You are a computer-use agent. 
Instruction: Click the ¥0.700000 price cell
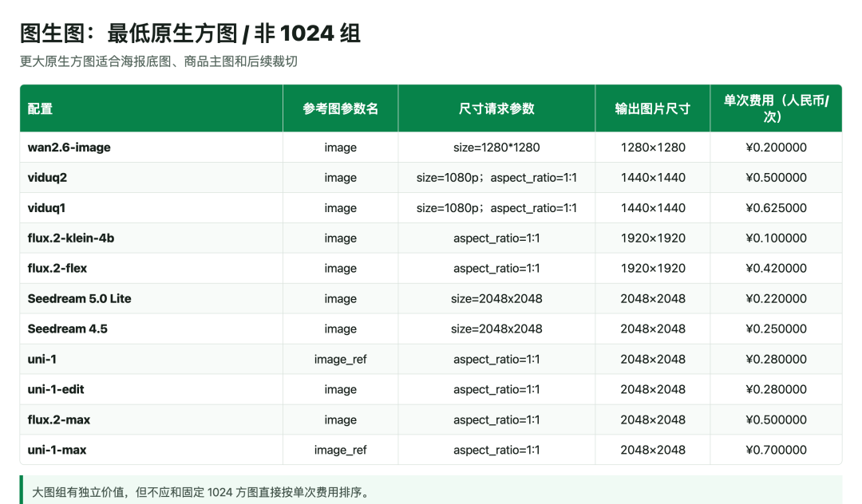click(x=776, y=450)
